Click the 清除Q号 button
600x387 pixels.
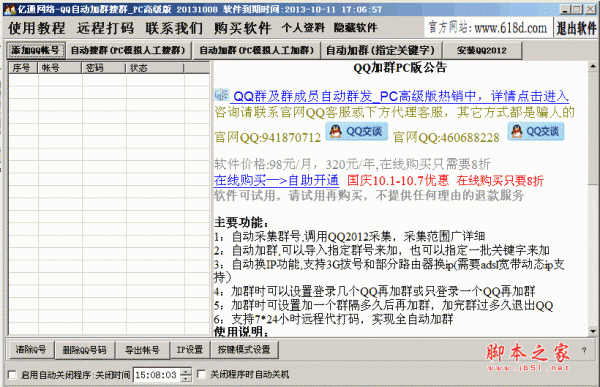(31, 349)
